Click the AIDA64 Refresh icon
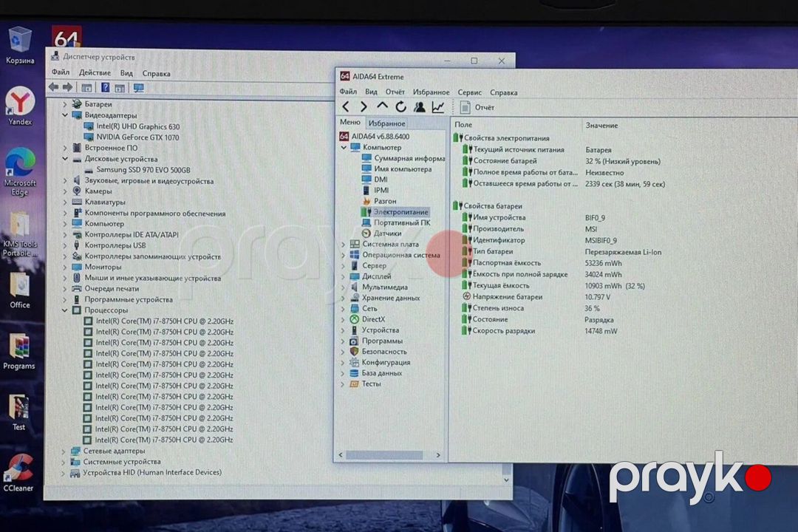 point(400,107)
